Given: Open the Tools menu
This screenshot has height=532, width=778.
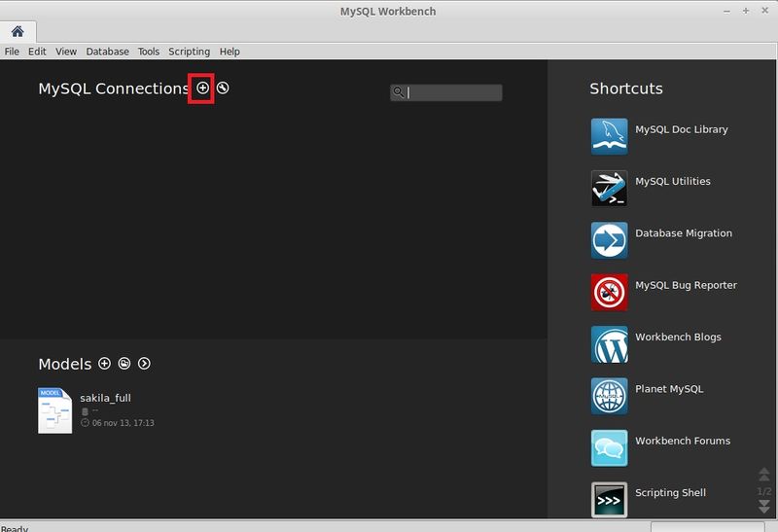Looking at the screenshot, I should click(x=149, y=52).
